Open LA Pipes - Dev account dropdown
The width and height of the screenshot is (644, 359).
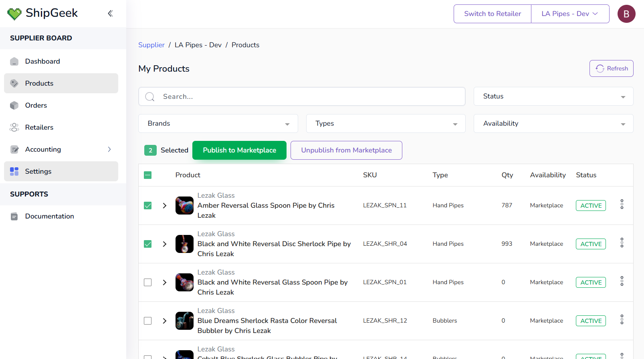570,14
